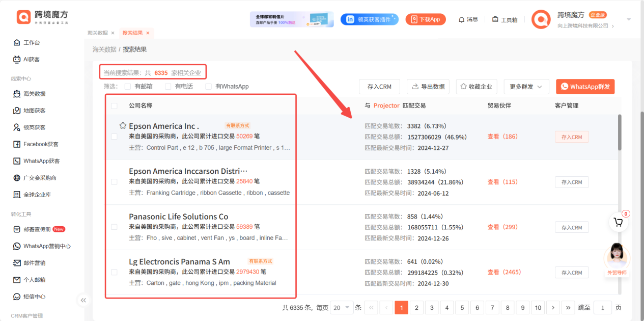Screen dimensions: 644x321
Task: Open 海关数据 sidebar icon
Action: (x=17, y=94)
